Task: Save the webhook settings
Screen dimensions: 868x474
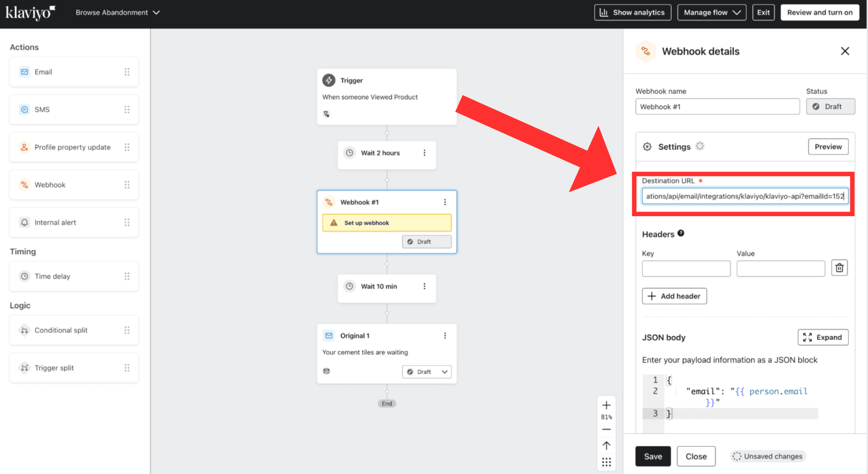Action: point(653,456)
